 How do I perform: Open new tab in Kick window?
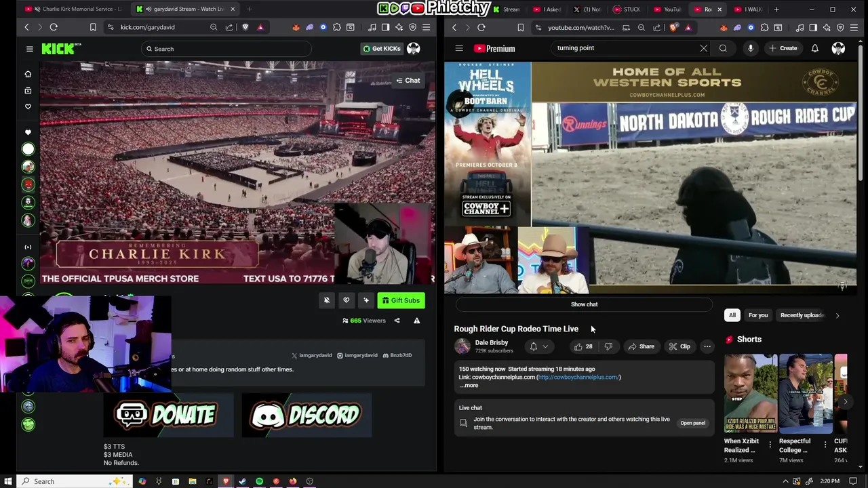coord(250,9)
